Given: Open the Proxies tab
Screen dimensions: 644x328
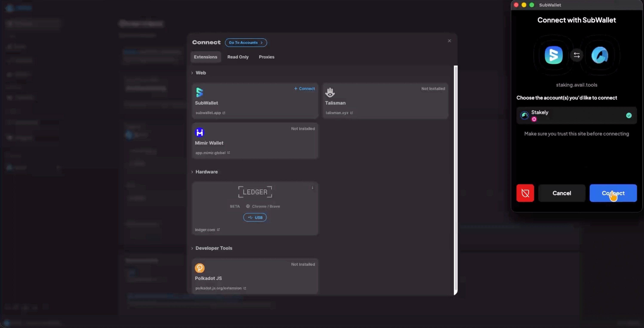Looking at the screenshot, I should click(x=266, y=57).
